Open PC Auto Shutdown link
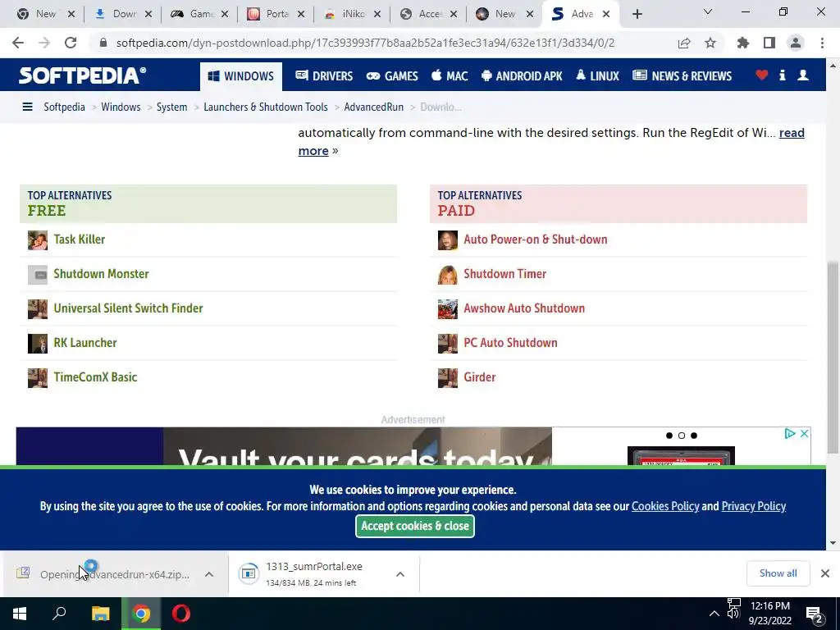This screenshot has width=840, height=630. [x=510, y=343]
